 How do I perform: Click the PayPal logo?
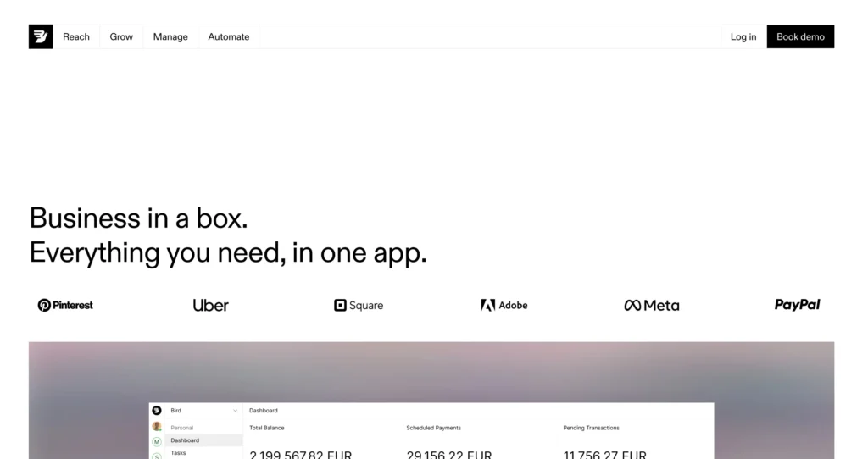click(797, 305)
